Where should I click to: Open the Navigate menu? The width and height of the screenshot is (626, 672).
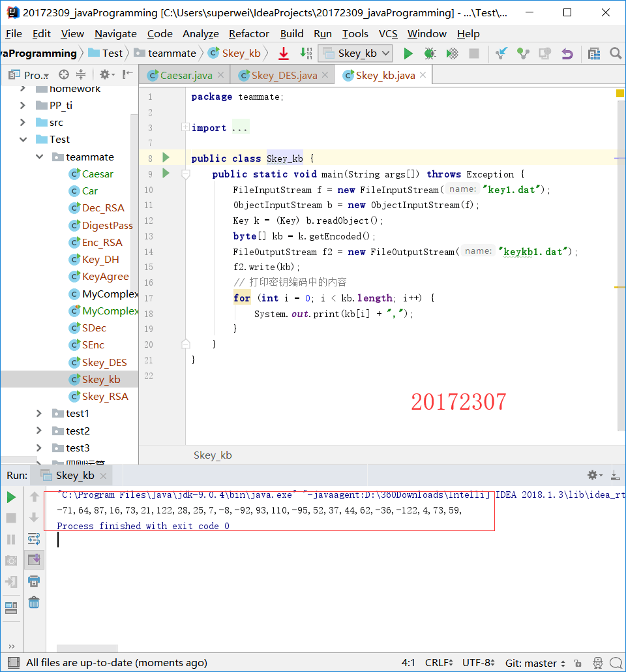point(115,34)
